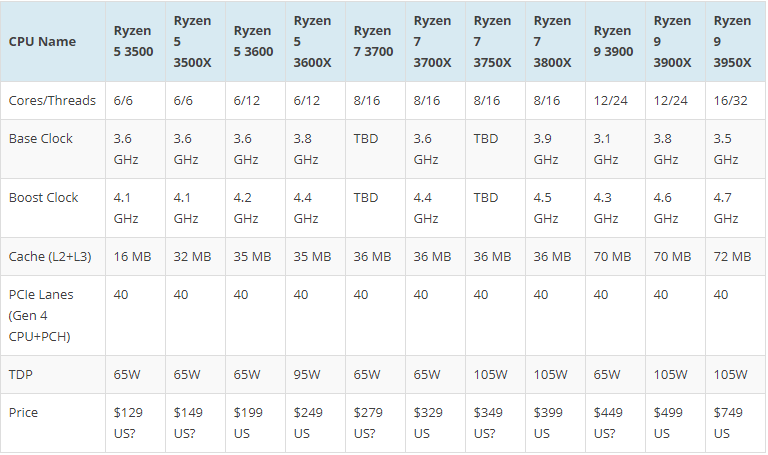Viewport: 768px width, 455px height.
Task: Click the Ryzen 7 3800X header cell
Action: pos(555,41)
